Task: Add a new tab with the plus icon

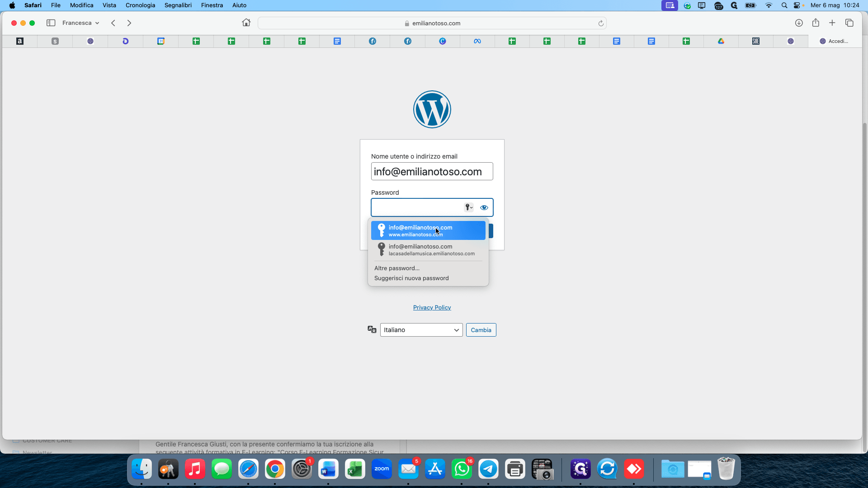Action: point(832,23)
